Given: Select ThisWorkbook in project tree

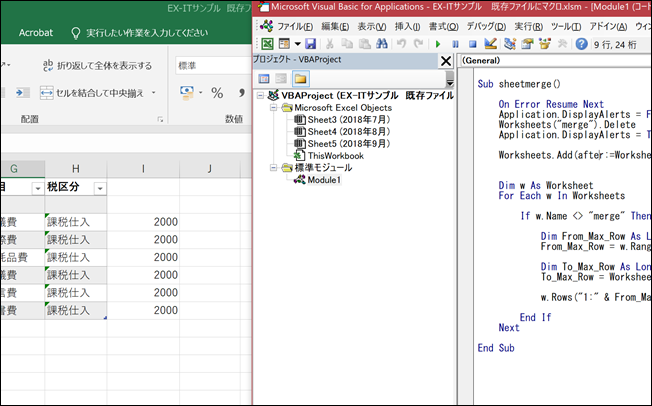Looking at the screenshot, I should point(336,156).
